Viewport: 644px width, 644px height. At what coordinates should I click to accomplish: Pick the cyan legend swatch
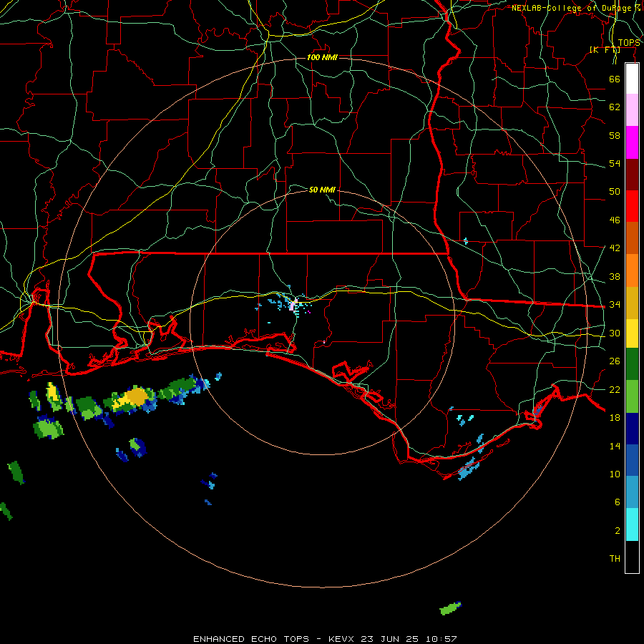632,525
